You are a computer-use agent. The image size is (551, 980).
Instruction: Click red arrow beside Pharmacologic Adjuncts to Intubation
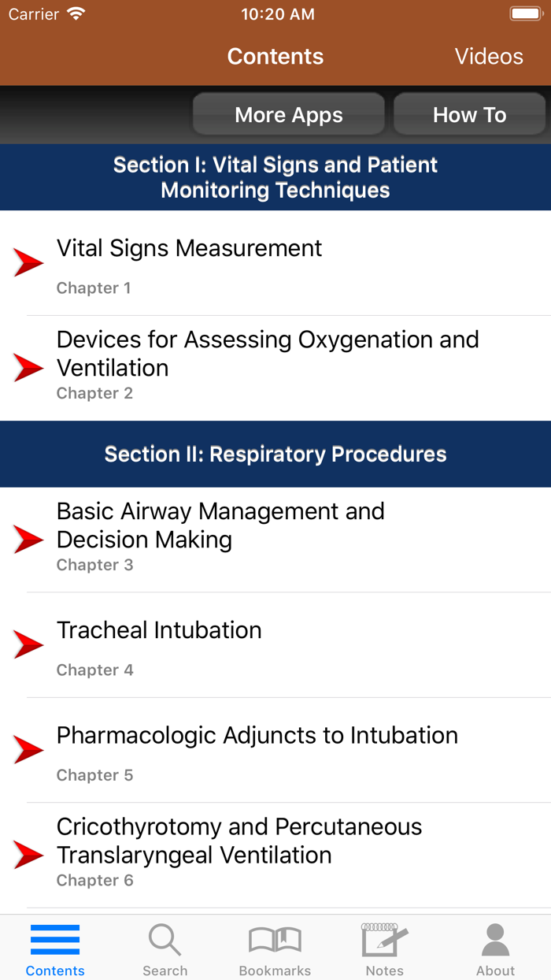(x=28, y=749)
